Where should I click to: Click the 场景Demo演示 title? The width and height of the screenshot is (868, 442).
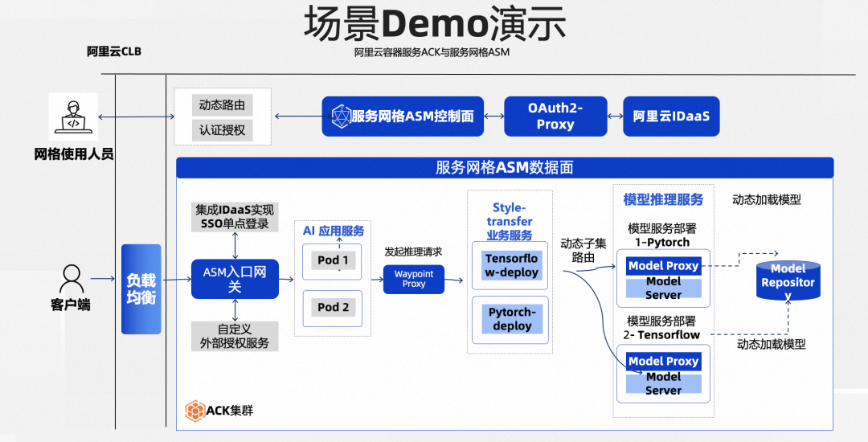click(x=435, y=24)
